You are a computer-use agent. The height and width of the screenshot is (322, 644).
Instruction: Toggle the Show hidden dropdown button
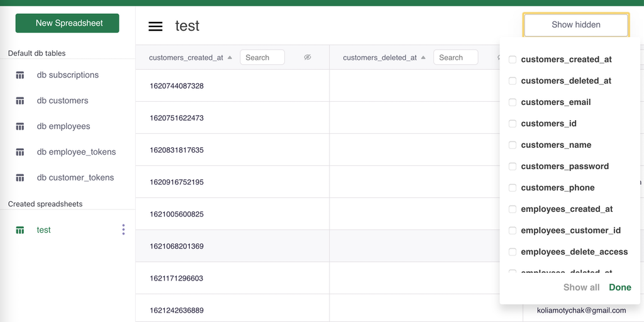click(x=575, y=25)
